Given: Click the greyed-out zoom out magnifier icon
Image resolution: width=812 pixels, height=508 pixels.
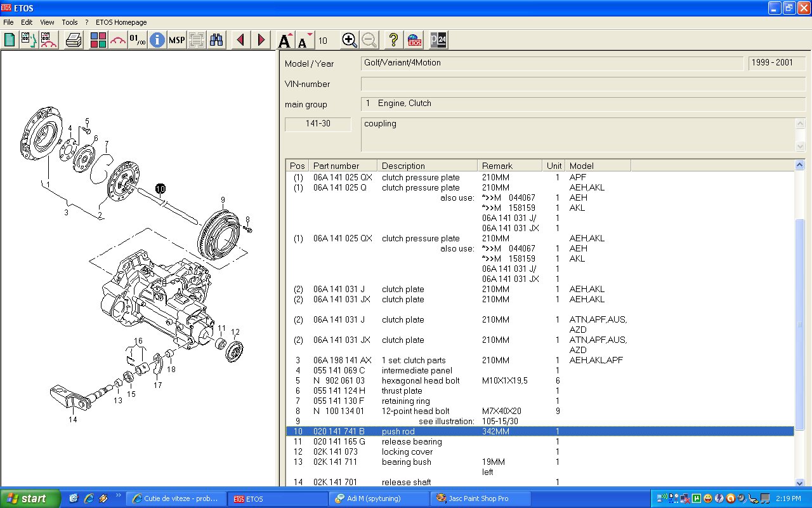Looking at the screenshot, I should click(x=369, y=40).
